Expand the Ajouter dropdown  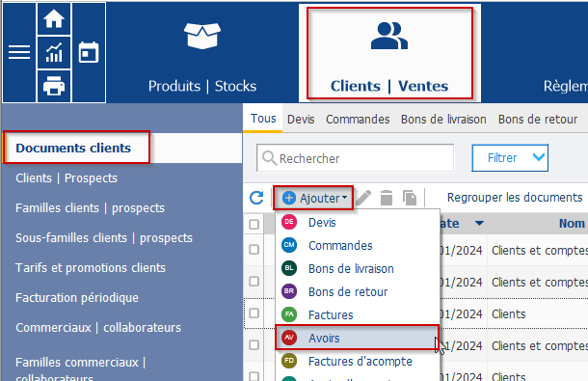(313, 198)
